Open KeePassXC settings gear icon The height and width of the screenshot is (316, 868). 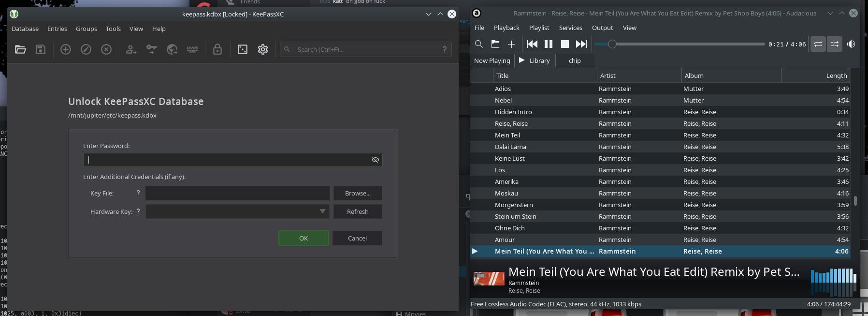pos(263,49)
